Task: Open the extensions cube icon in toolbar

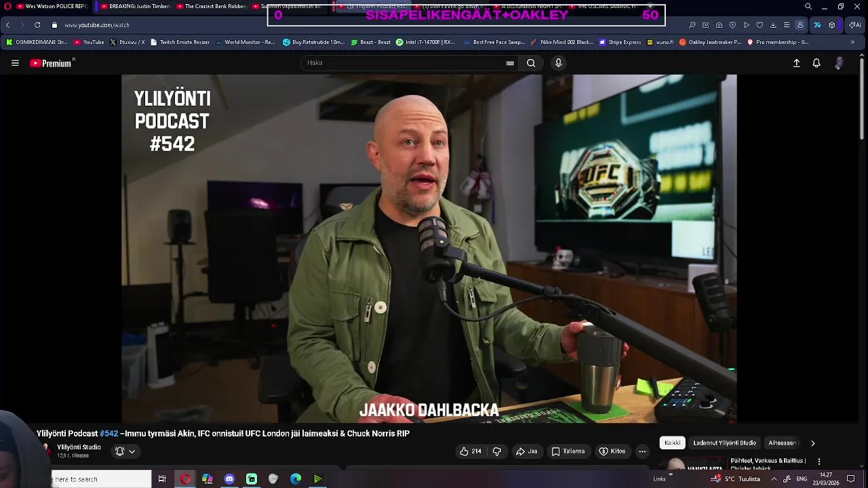Action: 832,25
